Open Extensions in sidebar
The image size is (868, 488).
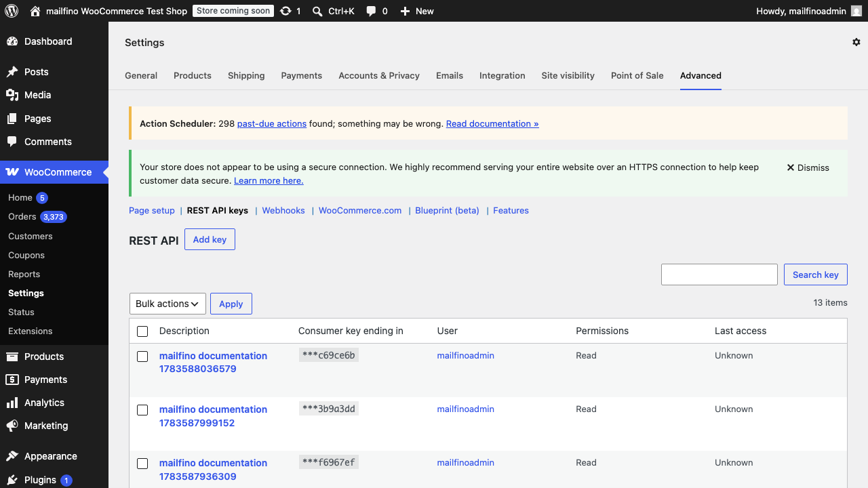click(31, 331)
